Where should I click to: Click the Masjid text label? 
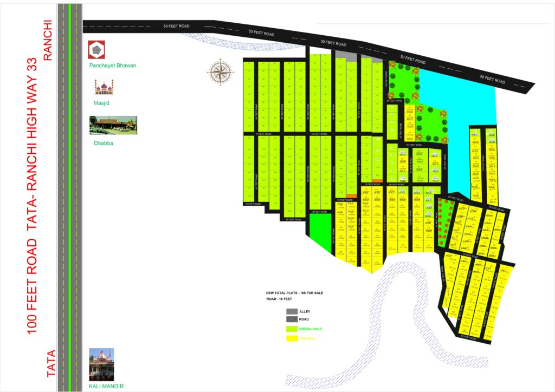tap(101, 103)
